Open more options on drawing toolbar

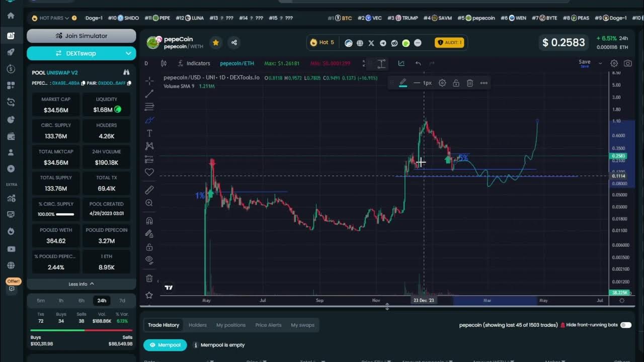point(484,83)
